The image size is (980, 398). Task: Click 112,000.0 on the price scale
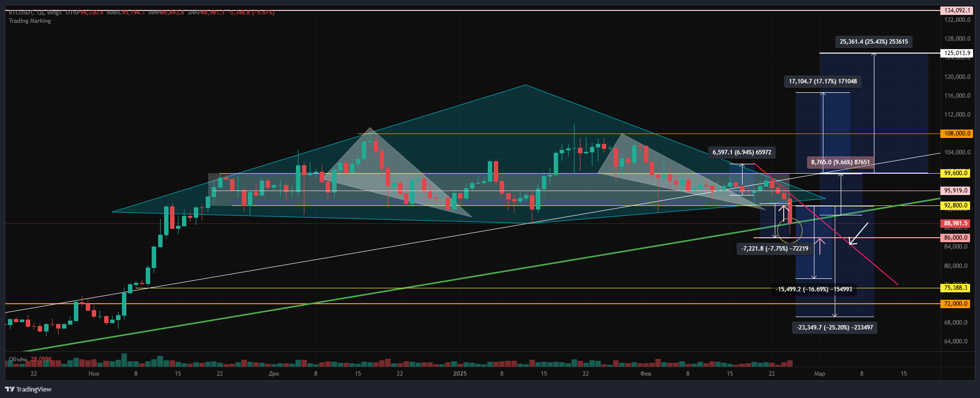[x=957, y=115]
